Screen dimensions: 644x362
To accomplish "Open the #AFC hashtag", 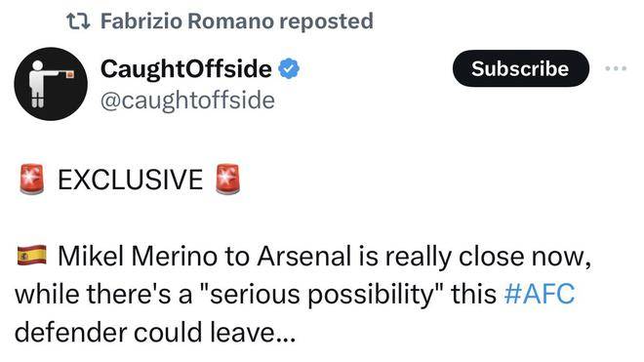I will [540, 294].
